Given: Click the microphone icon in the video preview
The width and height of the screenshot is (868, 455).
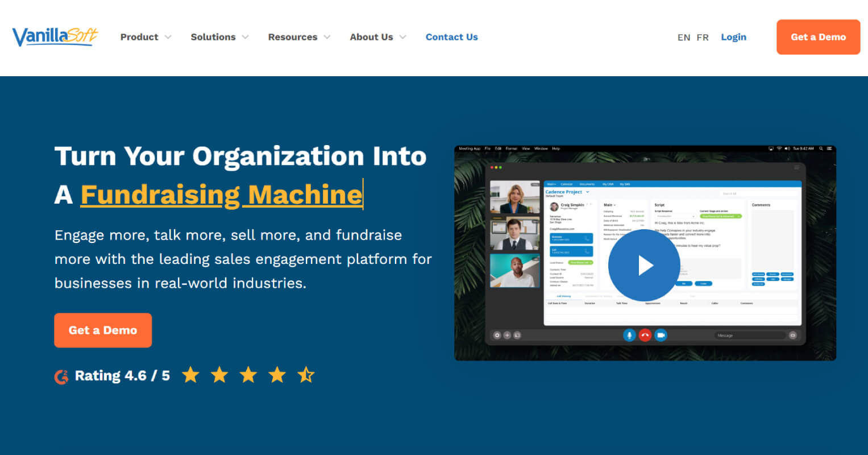Looking at the screenshot, I should tap(629, 335).
